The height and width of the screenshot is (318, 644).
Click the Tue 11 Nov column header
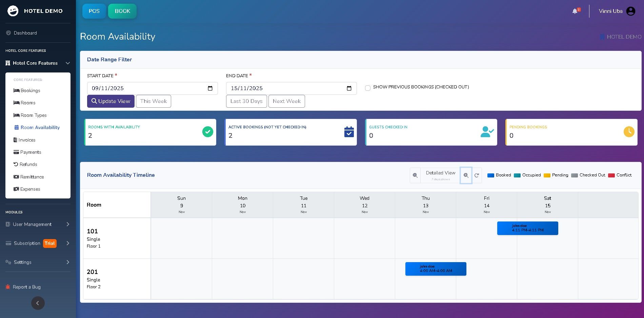pos(304,205)
